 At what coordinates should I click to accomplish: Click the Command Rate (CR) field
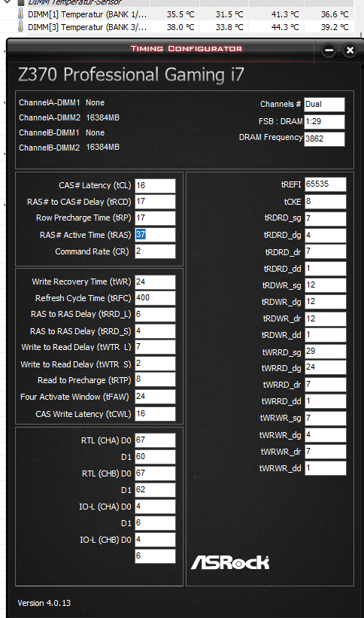(155, 251)
